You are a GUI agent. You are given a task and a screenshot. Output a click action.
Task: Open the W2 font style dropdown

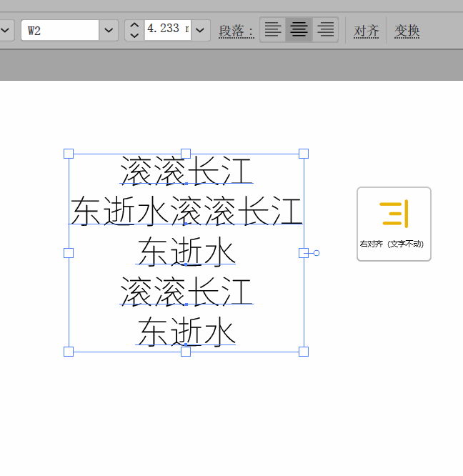pos(109,30)
